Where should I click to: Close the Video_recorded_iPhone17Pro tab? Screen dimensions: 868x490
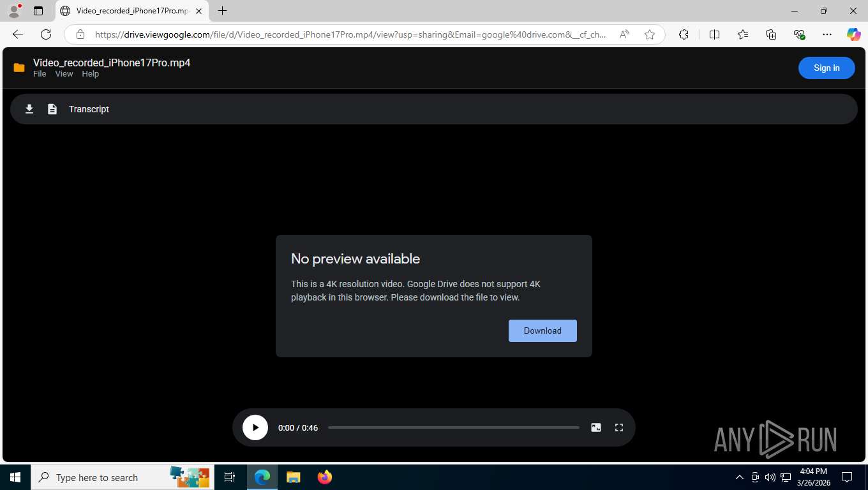pos(198,11)
